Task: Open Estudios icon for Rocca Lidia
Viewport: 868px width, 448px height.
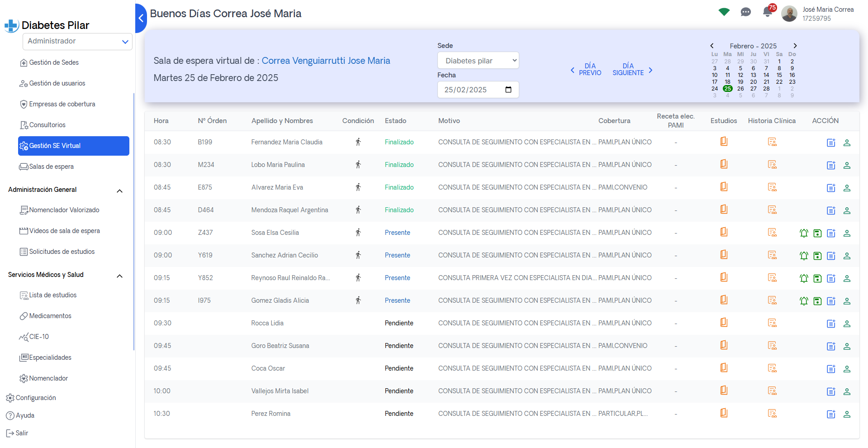Action: [x=724, y=323]
